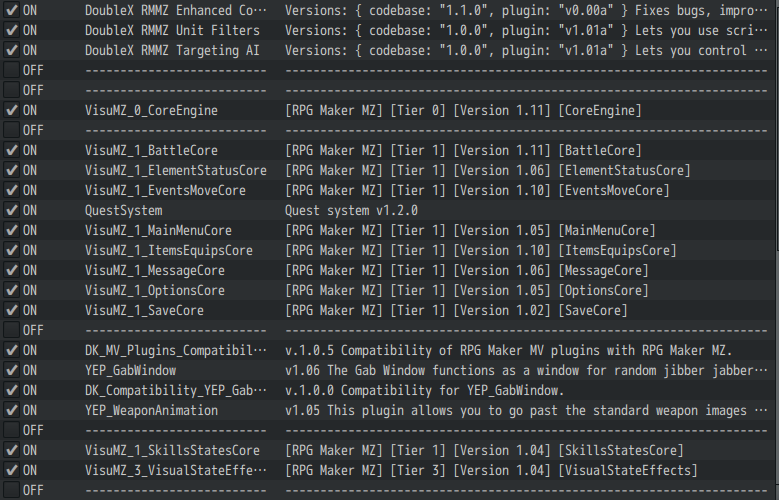Click v.1.0.0 Compatibility for YEP_GabWindow description

(424, 390)
